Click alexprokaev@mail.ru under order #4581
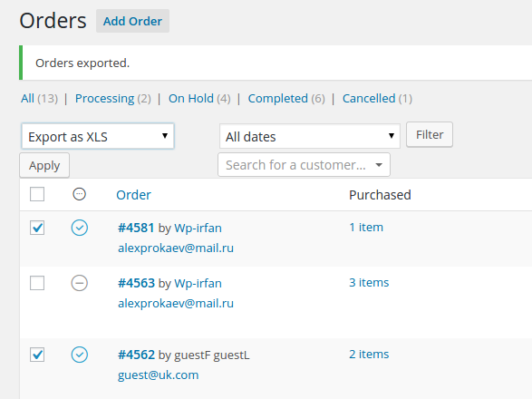 pos(176,248)
